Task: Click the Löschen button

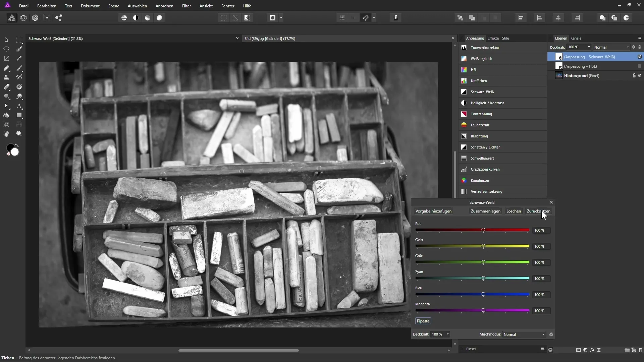Action: tap(514, 211)
